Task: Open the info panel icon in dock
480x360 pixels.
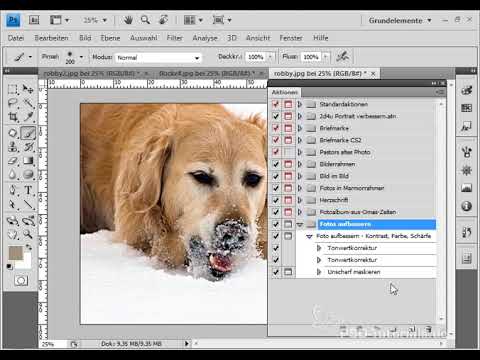Action: pos(466,206)
